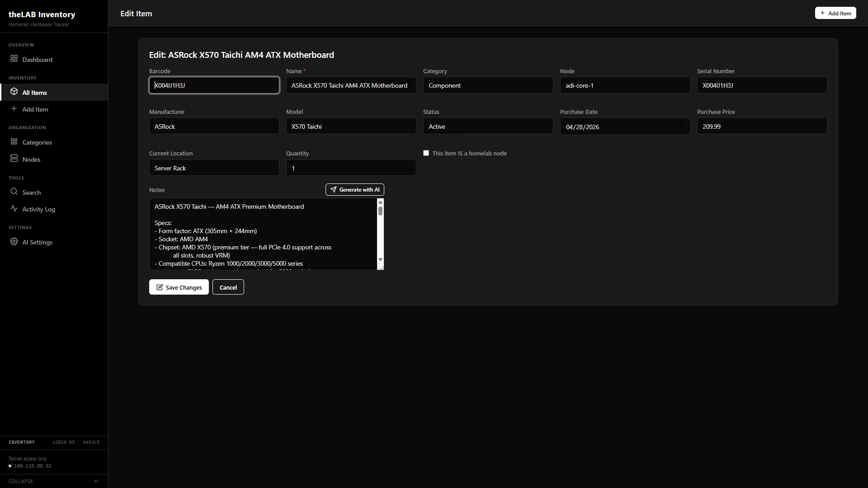Click the Name input field

point(351,85)
